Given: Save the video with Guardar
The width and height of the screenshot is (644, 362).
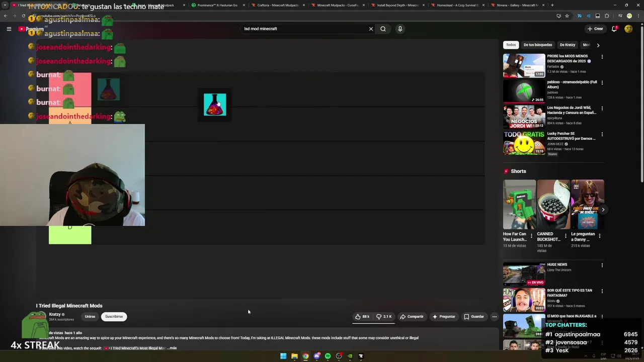Looking at the screenshot, I should 474,316.
